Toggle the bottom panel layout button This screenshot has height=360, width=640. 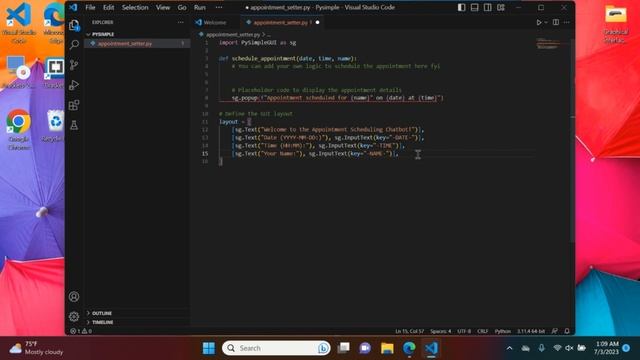click(x=474, y=7)
